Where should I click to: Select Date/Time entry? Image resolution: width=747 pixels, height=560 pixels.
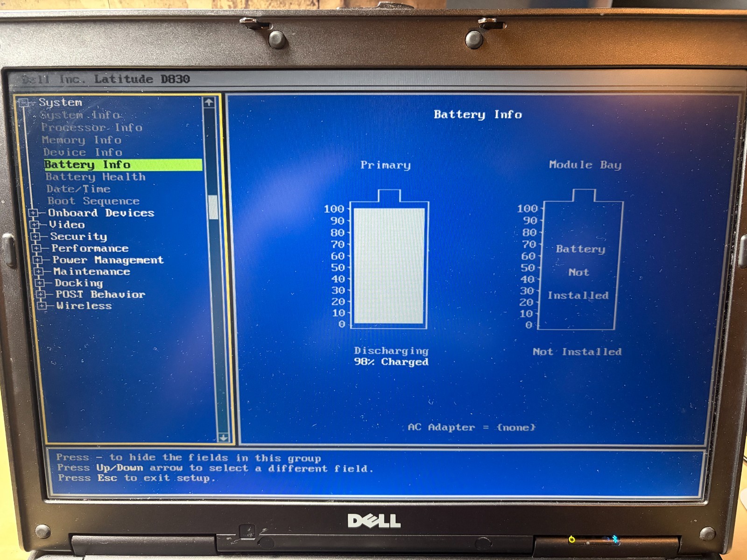pos(78,189)
